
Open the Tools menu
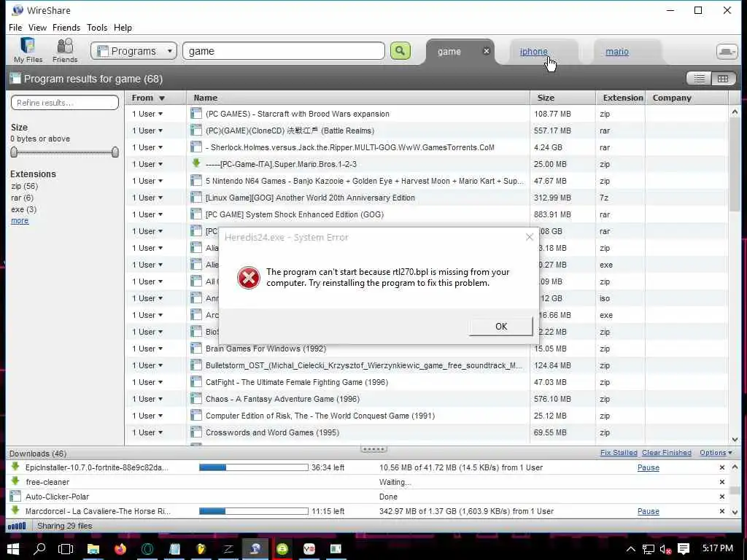[97, 28]
